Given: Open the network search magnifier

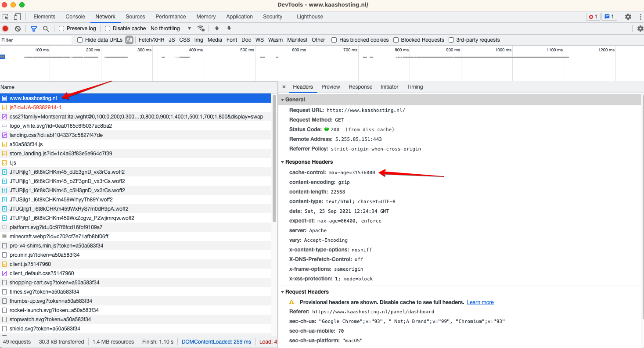Looking at the screenshot, I should click(46, 29).
